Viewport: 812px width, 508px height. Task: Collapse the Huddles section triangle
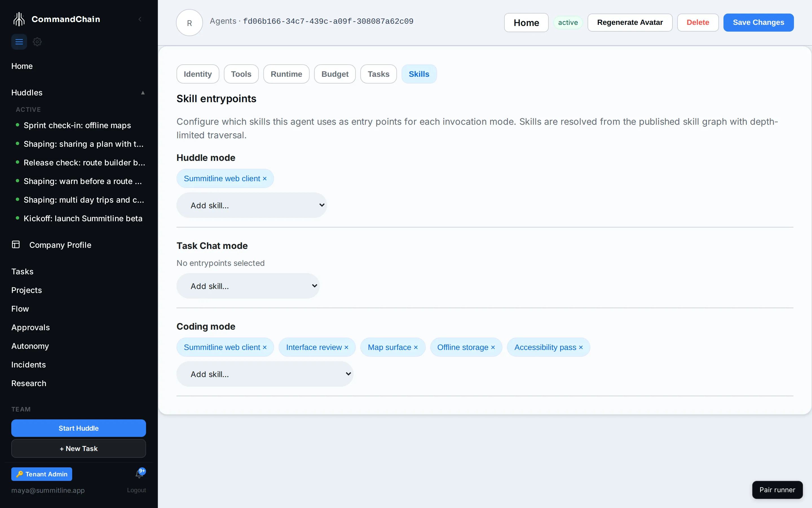click(143, 93)
